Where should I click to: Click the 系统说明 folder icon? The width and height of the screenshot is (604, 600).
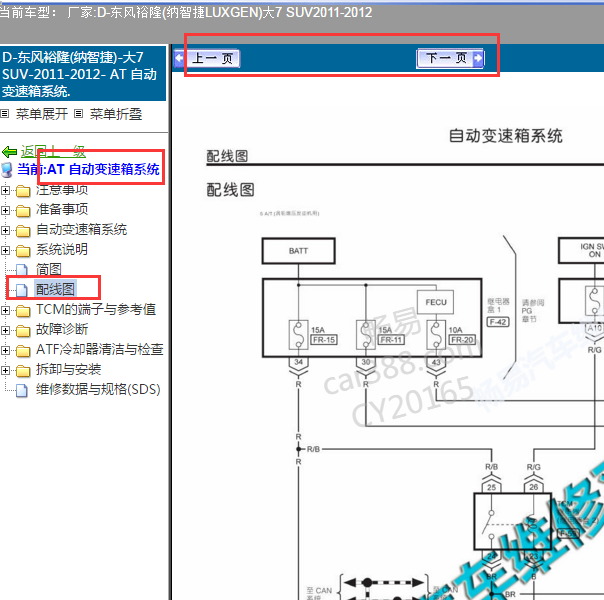point(23,251)
